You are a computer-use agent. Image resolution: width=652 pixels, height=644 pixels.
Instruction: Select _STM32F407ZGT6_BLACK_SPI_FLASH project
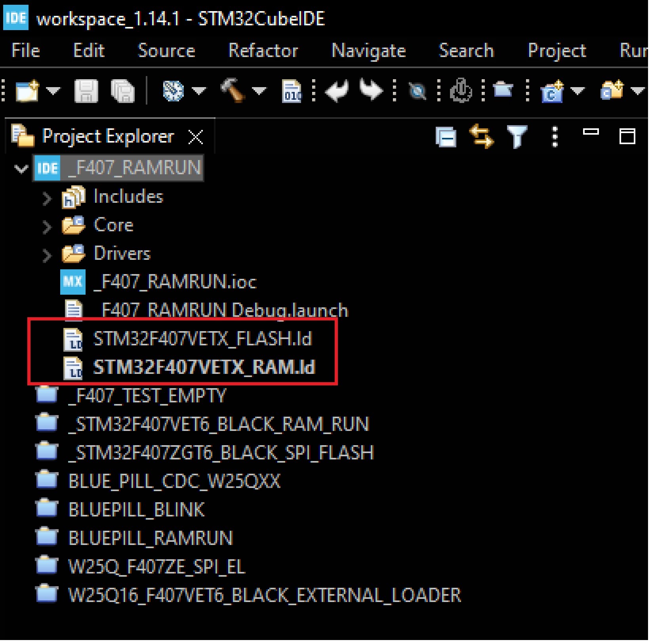click(x=221, y=453)
